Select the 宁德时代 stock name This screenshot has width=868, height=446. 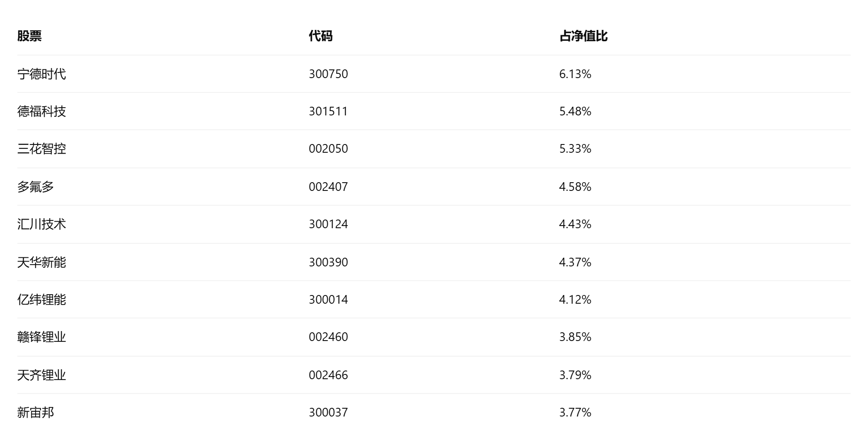pos(42,74)
